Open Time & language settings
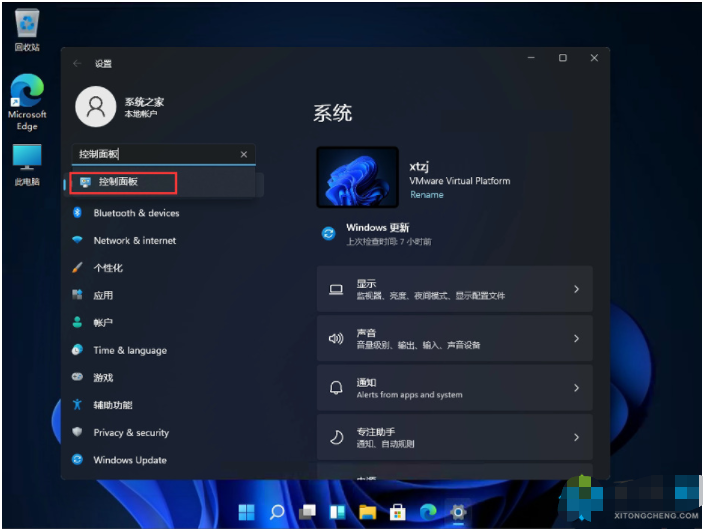 (130, 351)
